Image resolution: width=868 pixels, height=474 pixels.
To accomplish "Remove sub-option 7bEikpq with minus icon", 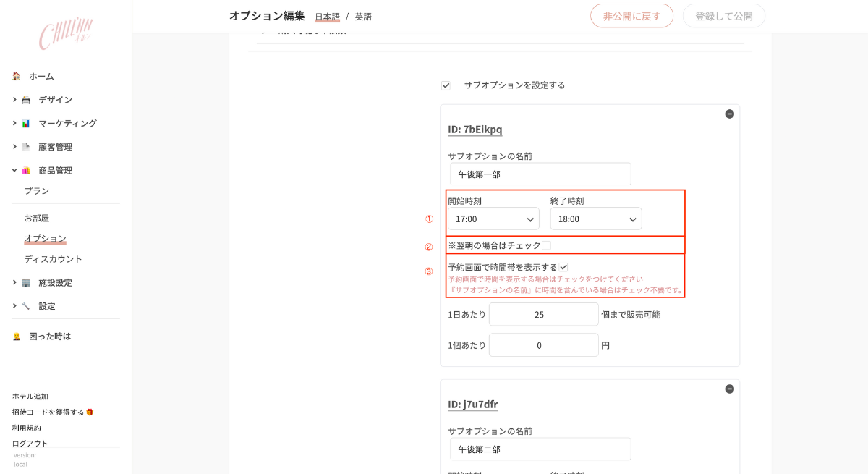I will click(729, 114).
